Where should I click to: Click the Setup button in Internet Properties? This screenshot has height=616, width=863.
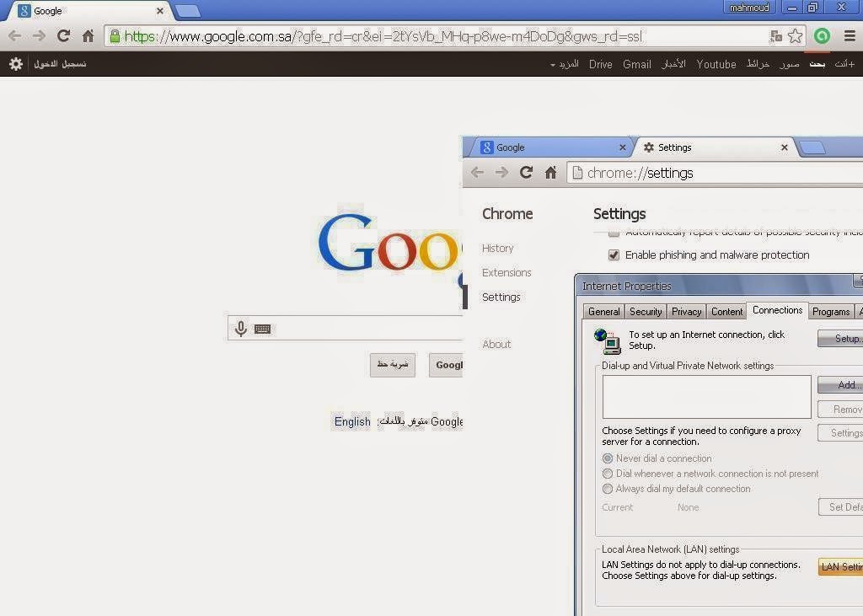840,339
